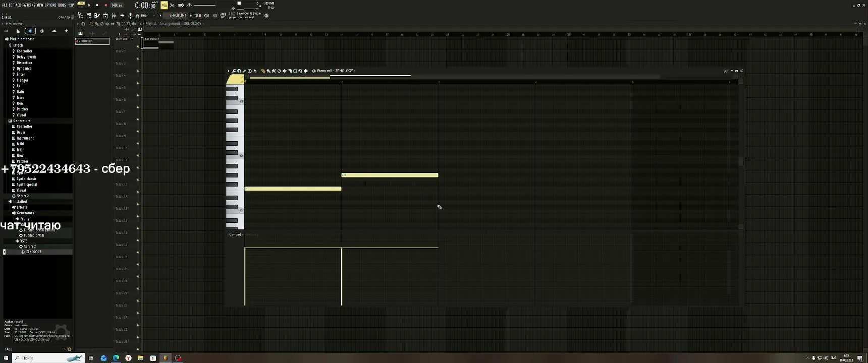Open the Playlist view button

[105, 16]
